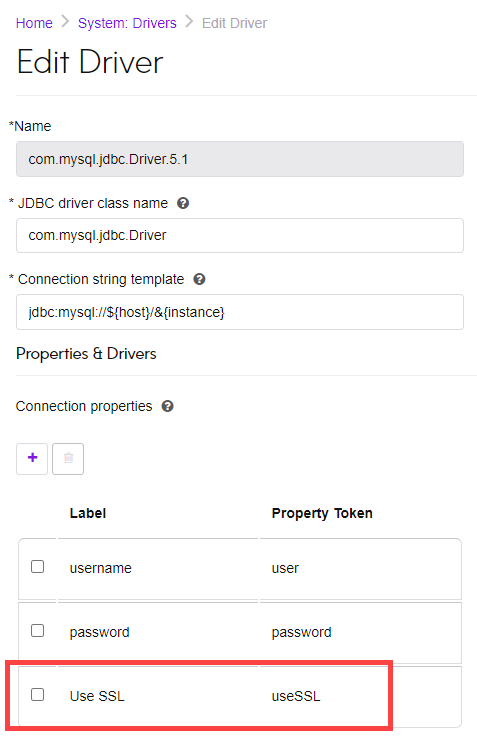477x739 pixels.
Task: Click the plus icon to add property
Action: (32, 458)
